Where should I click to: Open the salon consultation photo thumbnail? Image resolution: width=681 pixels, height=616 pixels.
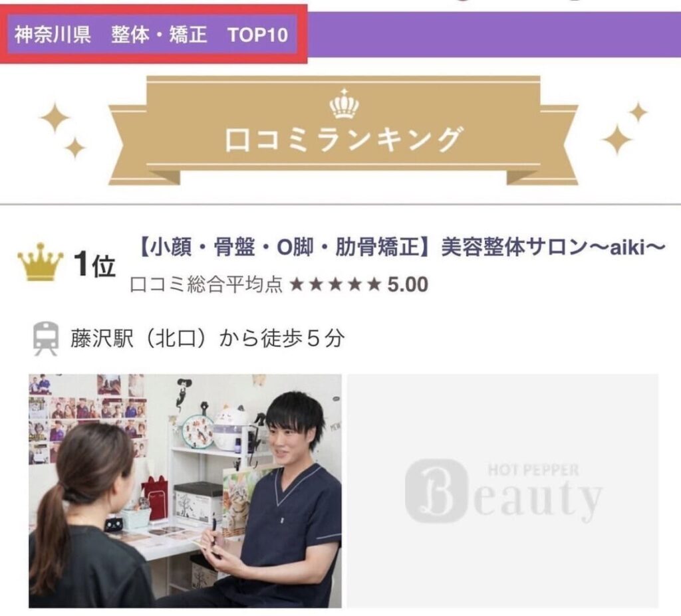pyautogui.click(x=185, y=490)
